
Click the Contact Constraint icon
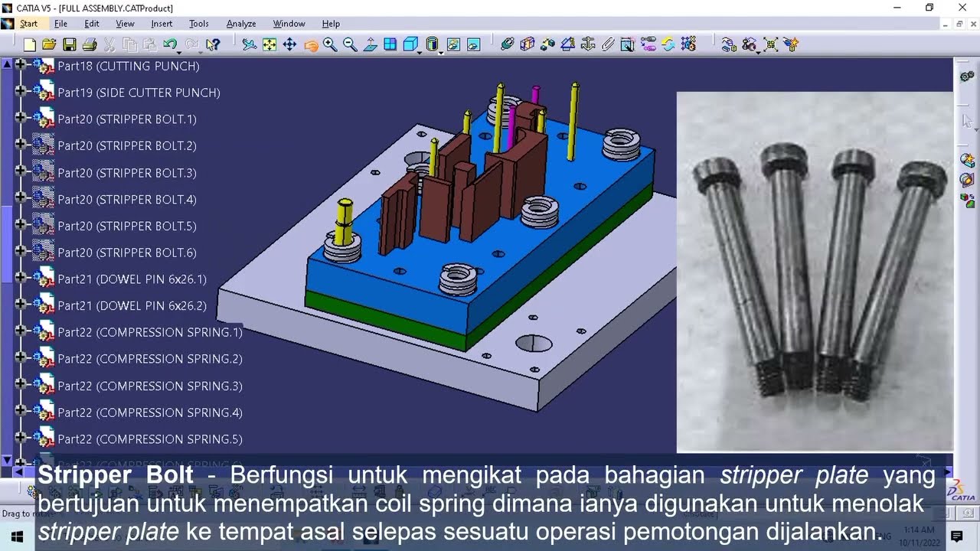(x=527, y=45)
